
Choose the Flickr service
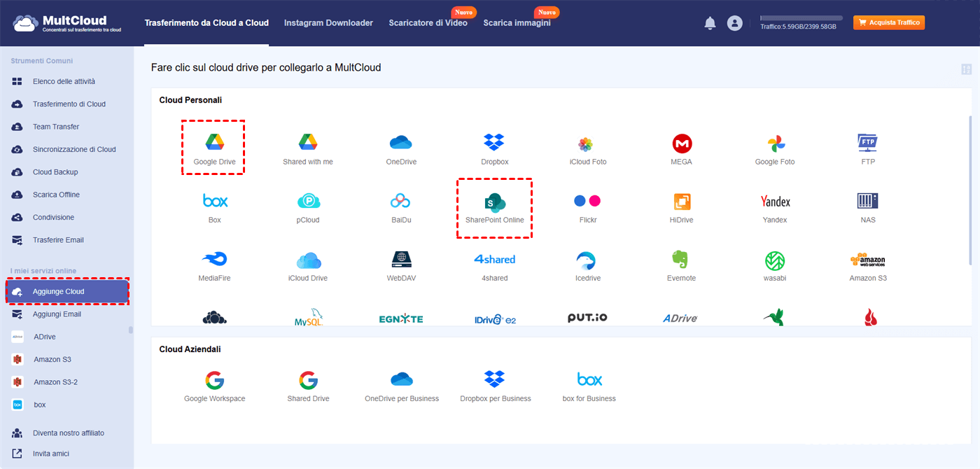[x=587, y=201]
